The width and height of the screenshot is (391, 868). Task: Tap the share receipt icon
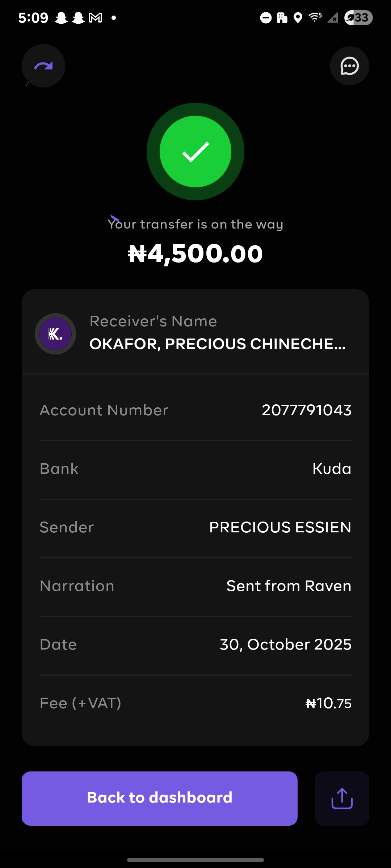(x=342, y=799)
